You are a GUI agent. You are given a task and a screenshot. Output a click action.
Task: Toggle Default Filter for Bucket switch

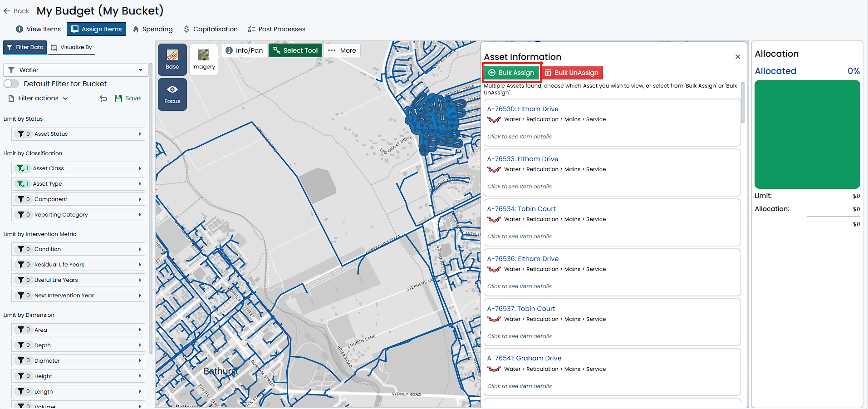[x=11, y=84]
